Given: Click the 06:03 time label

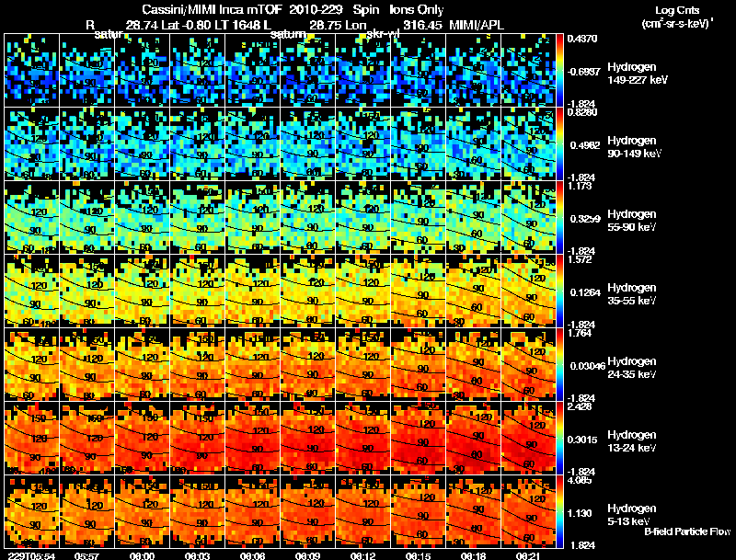Looking at the screenshot, I should (x=197, y=555).
